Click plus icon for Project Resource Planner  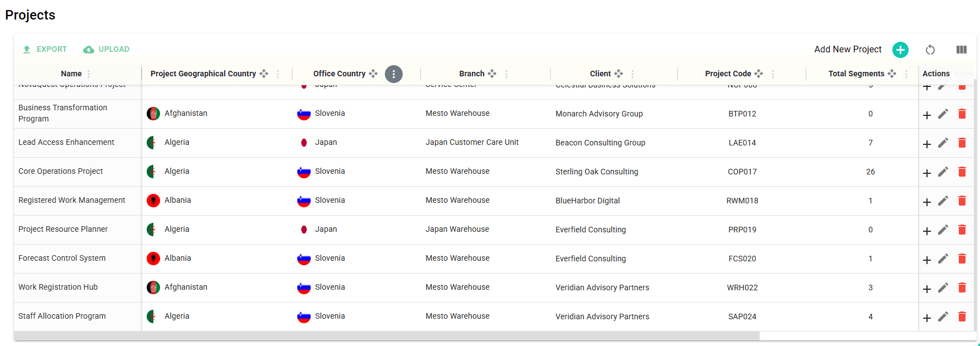927,231
